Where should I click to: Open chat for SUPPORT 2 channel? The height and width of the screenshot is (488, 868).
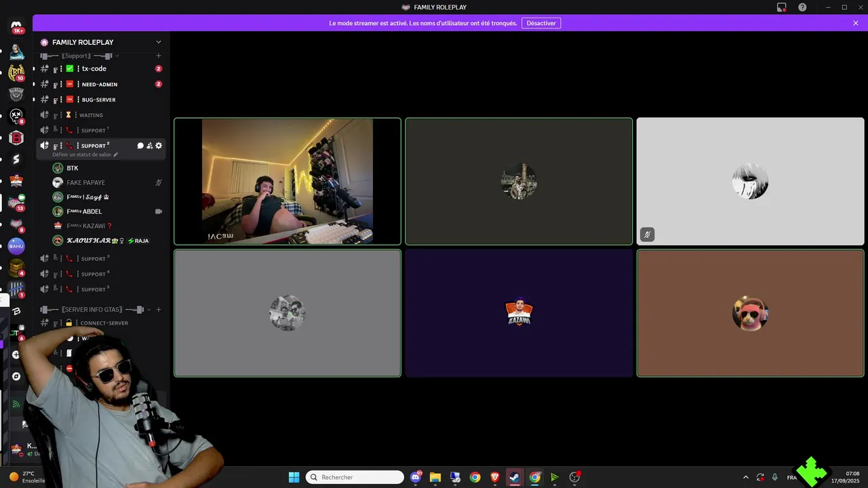140,146
